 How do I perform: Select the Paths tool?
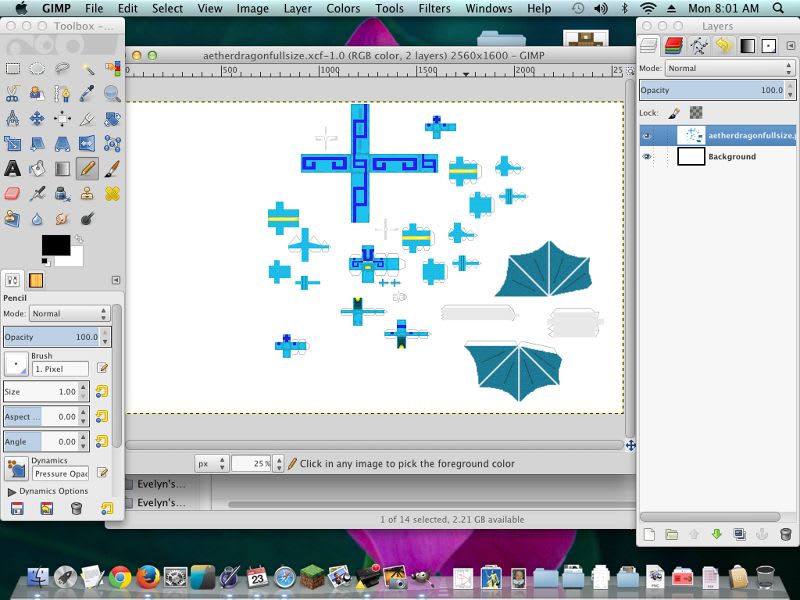pyautogui.click(x=62, y=93)
